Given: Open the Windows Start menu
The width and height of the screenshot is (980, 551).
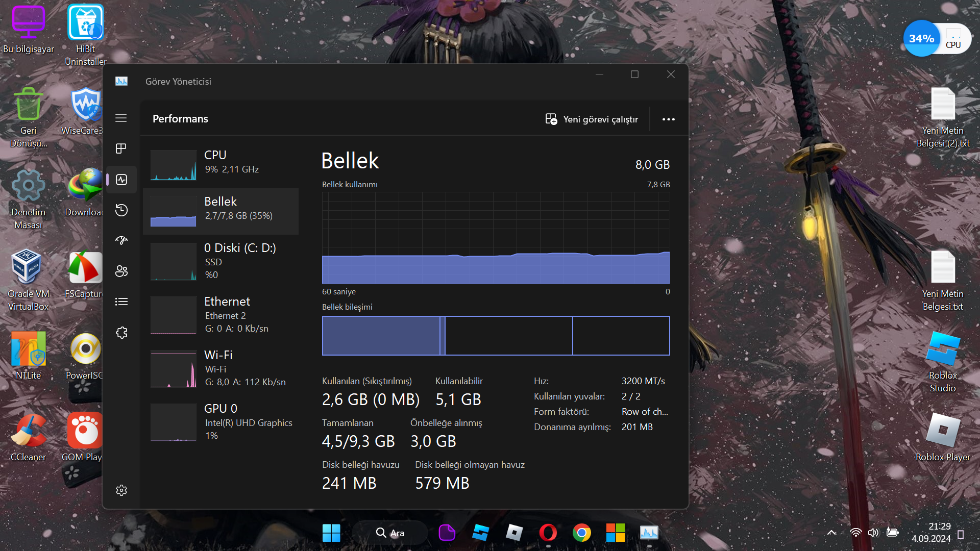Looking at the screenshot, I should 331,533.
